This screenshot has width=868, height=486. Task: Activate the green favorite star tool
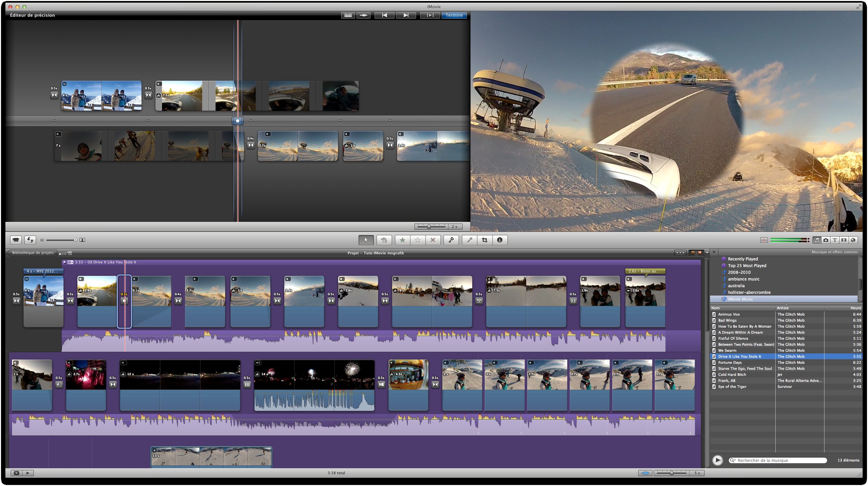point(402,240)
